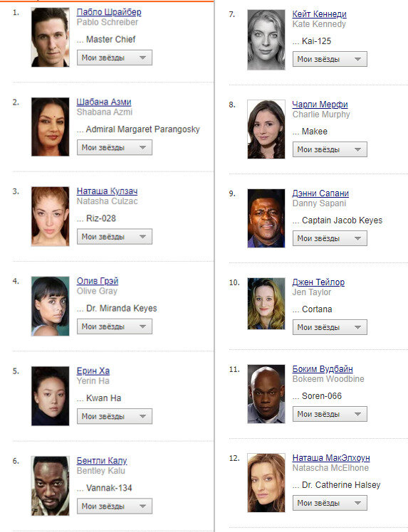Open Бентли Калу actor link

(102, 460)
